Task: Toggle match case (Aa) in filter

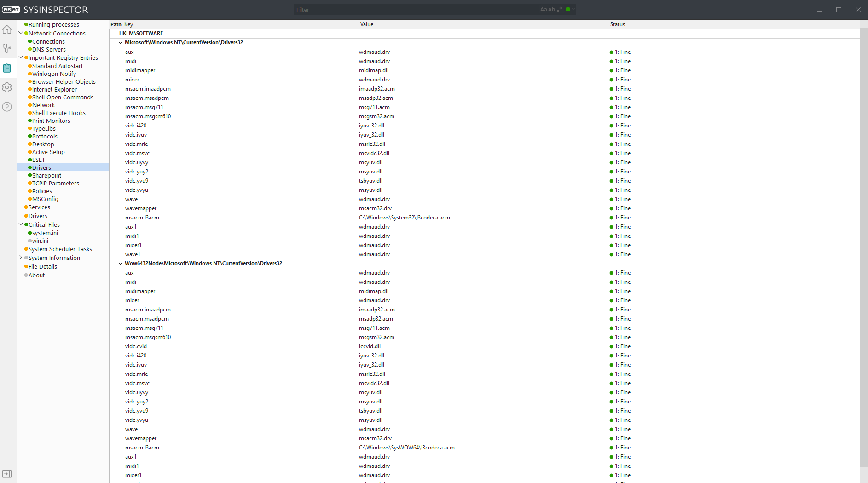Action: pos(544,10)
